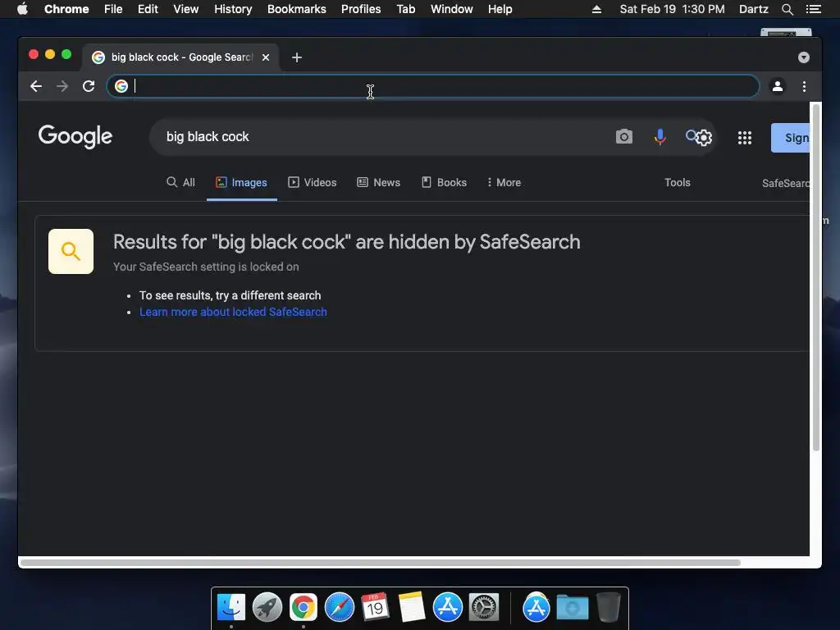This screenshot has width=840, height=630.
Task: Open the History menu
Action: pos(233,9)
